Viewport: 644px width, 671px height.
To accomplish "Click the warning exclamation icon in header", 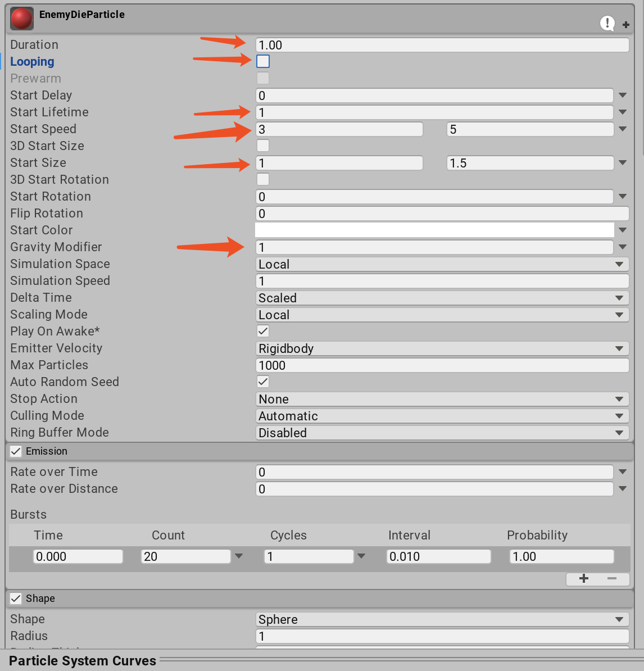I will click(607, 23).
